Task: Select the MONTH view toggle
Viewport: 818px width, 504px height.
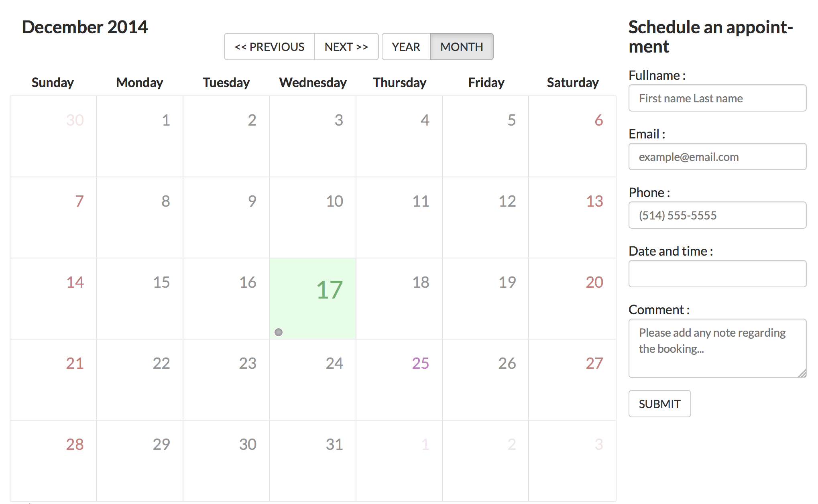Action: tap(462, 47)
